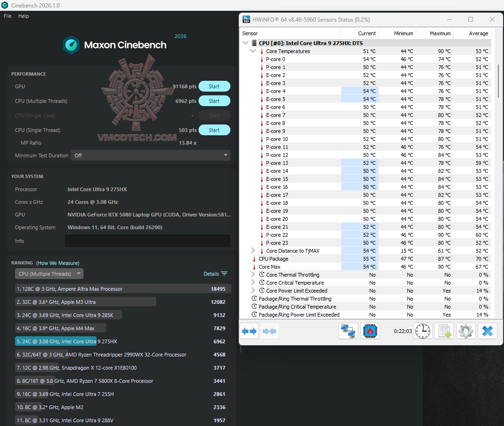The width and height of the screenshot is (504, 426).
Task: Click the HWiNFO navigate left-right arrows button
Action: click(249, 331)
